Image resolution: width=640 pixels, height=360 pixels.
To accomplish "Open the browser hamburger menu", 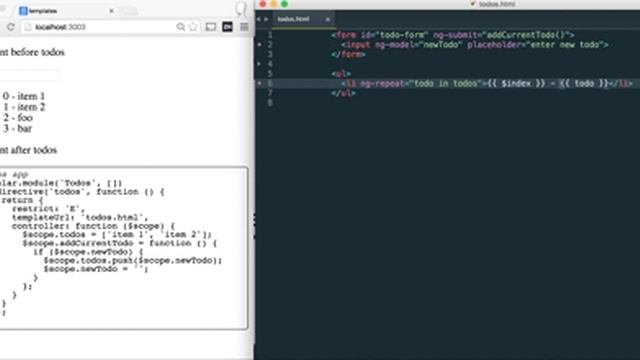I will (244, 27).
